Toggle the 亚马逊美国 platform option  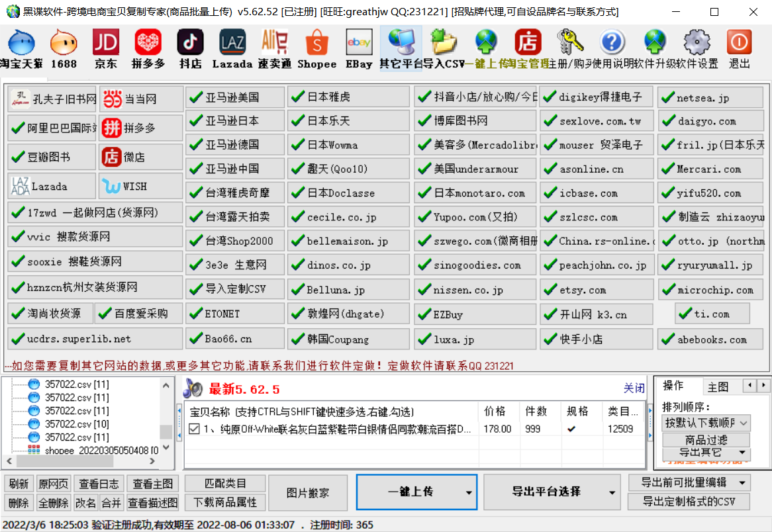click(235, 97)
